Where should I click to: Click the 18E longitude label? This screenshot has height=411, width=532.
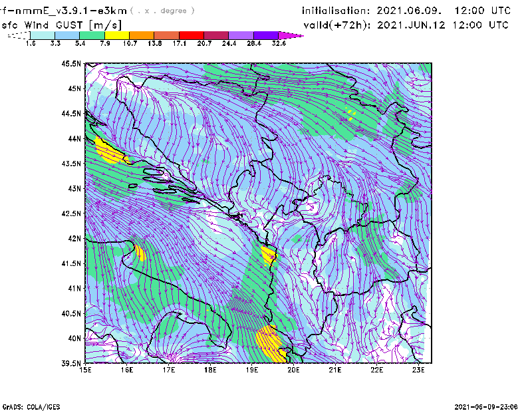pos(210,370)
